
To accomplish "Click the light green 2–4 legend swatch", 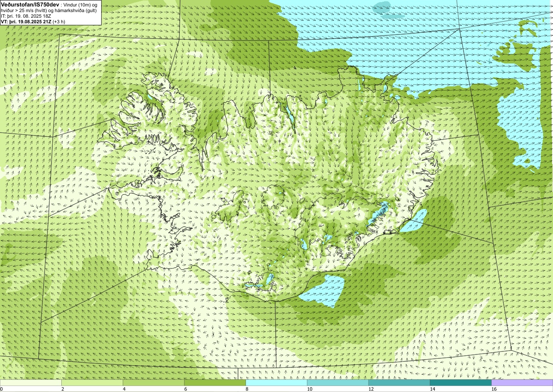I will [92, 383].
